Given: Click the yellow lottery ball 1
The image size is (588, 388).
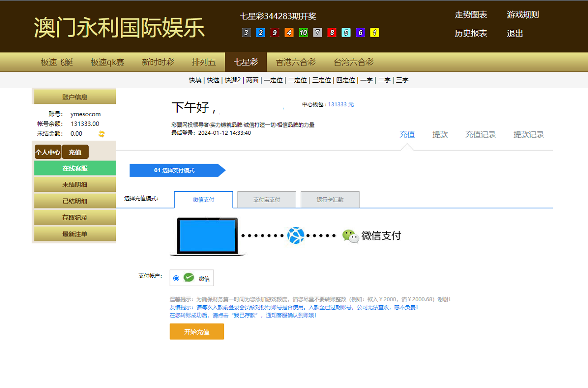Looking at the screenshot, I should tap(375, 33).
